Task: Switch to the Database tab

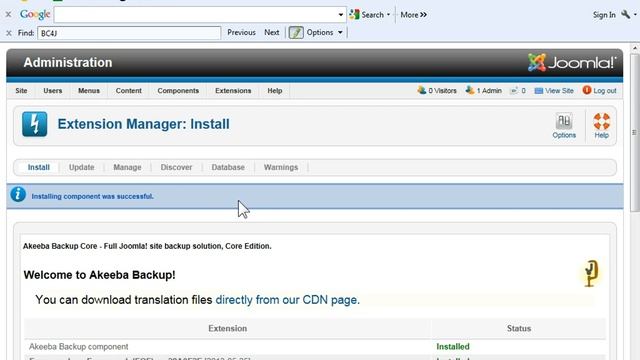Action: (228, 167)
